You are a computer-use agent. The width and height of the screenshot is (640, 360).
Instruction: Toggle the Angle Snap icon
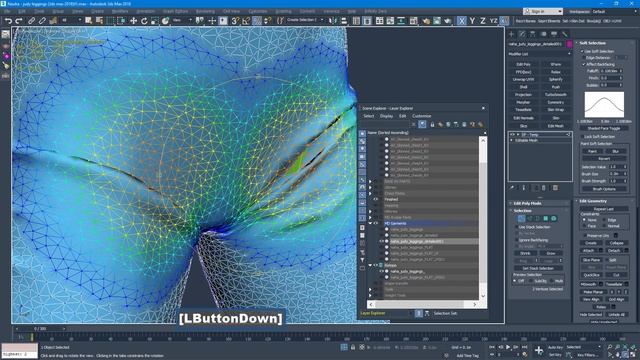[x=246, y=20]
